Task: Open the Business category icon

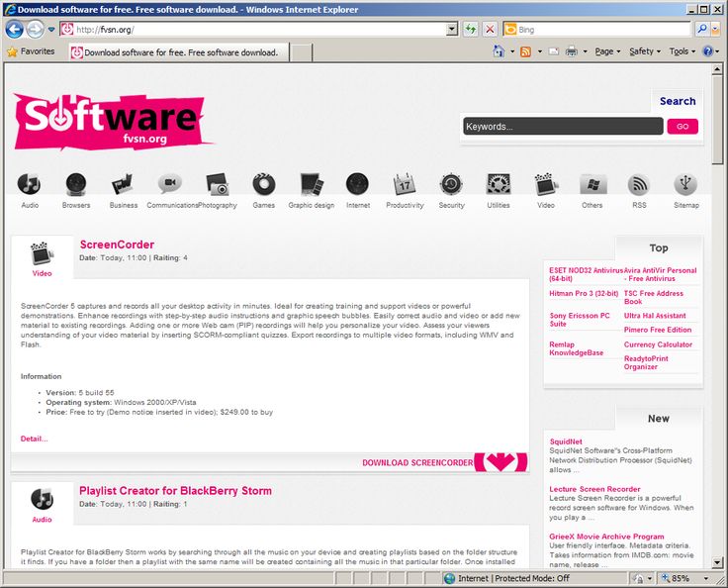Action: 123,184
